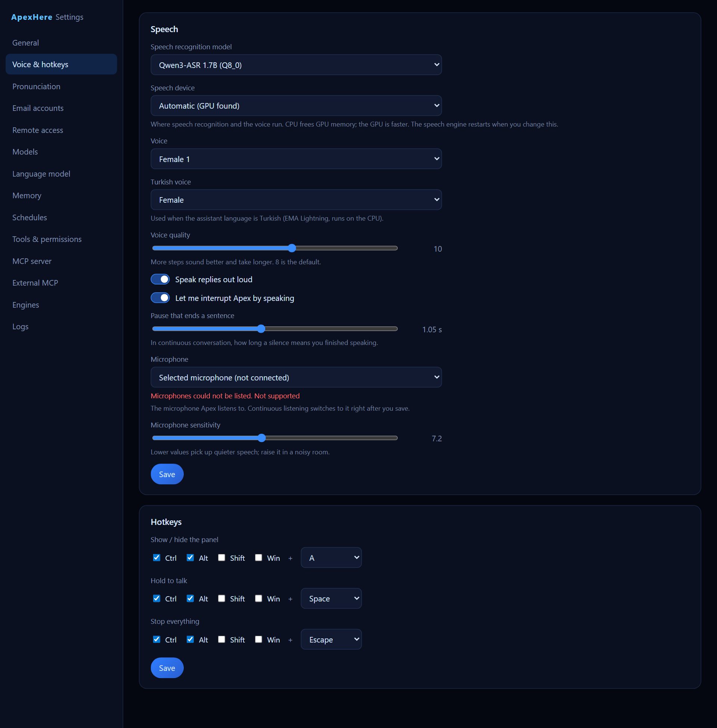Uncheck Alt for Stop everything hotkey
This screenshot has height=728, width=717.
click(190, 640)
